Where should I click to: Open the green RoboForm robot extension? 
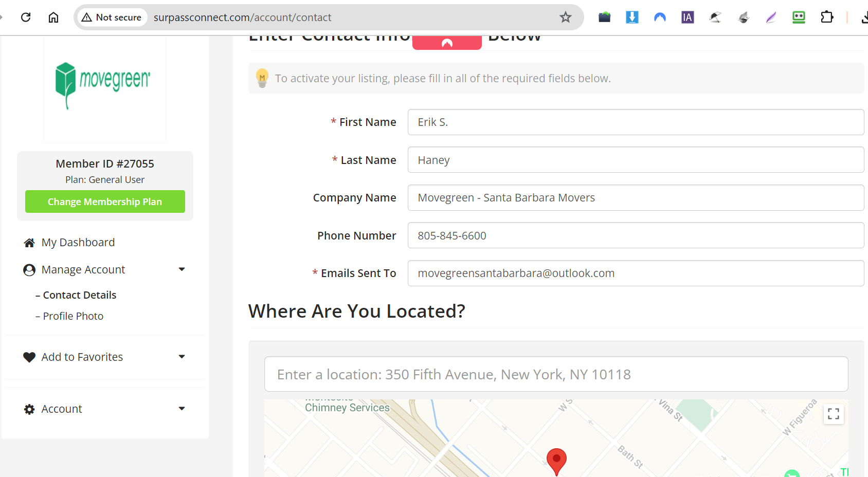coord(799,17)
